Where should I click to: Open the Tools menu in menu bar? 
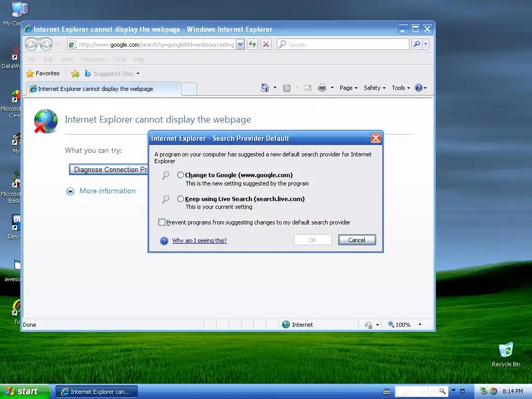click(119, 59)
